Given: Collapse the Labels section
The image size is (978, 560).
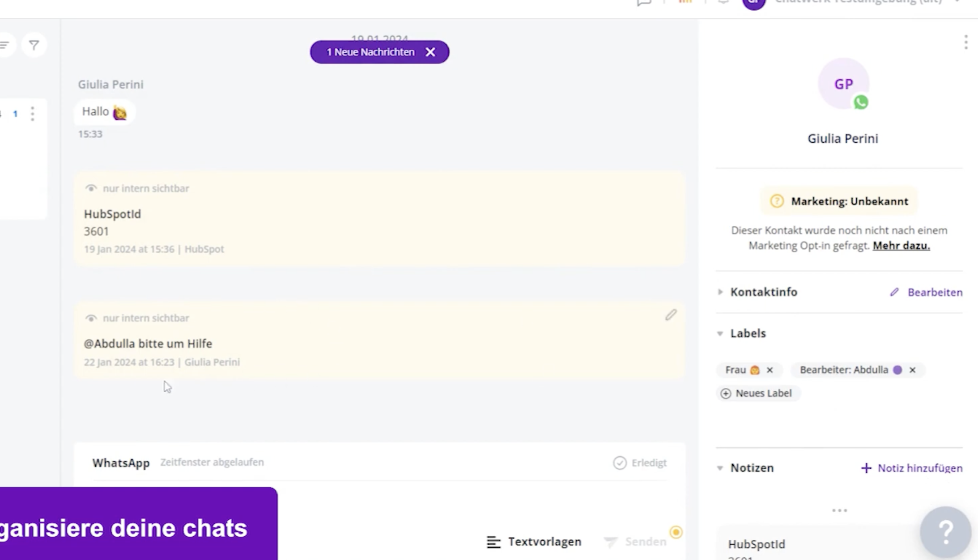Looking at the screenshot, I should point(719,333).
